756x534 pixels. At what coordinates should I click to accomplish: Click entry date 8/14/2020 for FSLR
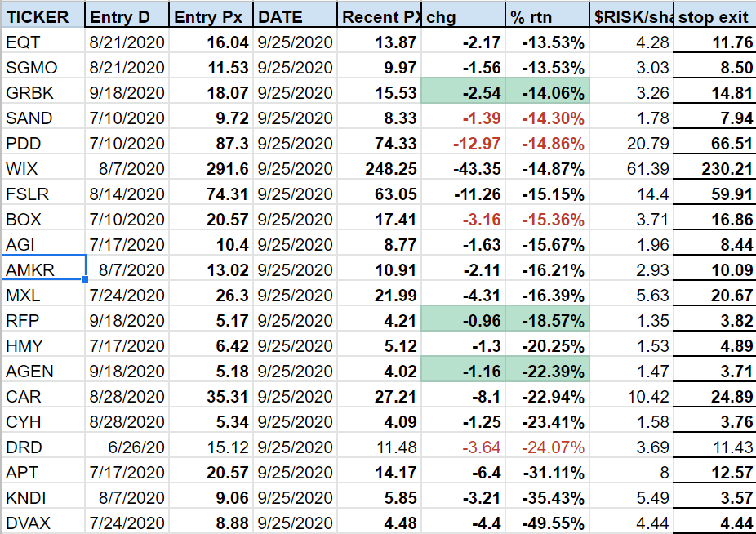127,194
